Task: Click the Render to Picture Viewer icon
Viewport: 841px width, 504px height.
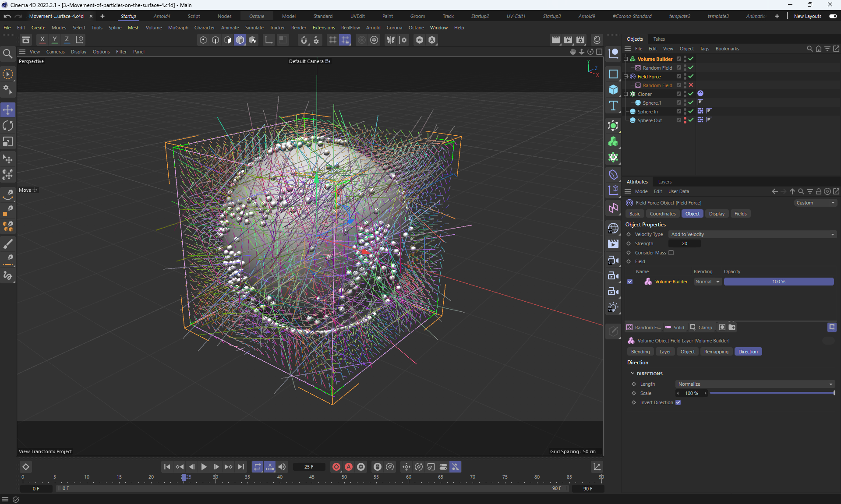Action: (x=568, y=40)
